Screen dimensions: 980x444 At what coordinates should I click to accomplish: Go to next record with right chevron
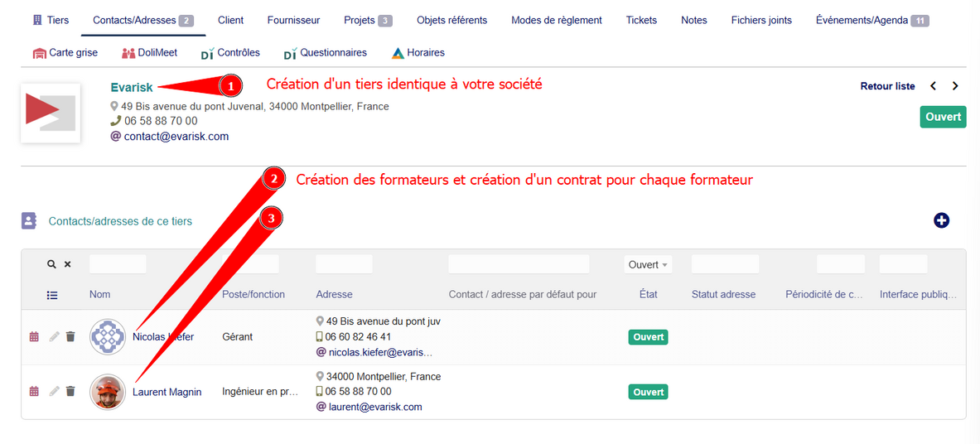pos(955,86)
